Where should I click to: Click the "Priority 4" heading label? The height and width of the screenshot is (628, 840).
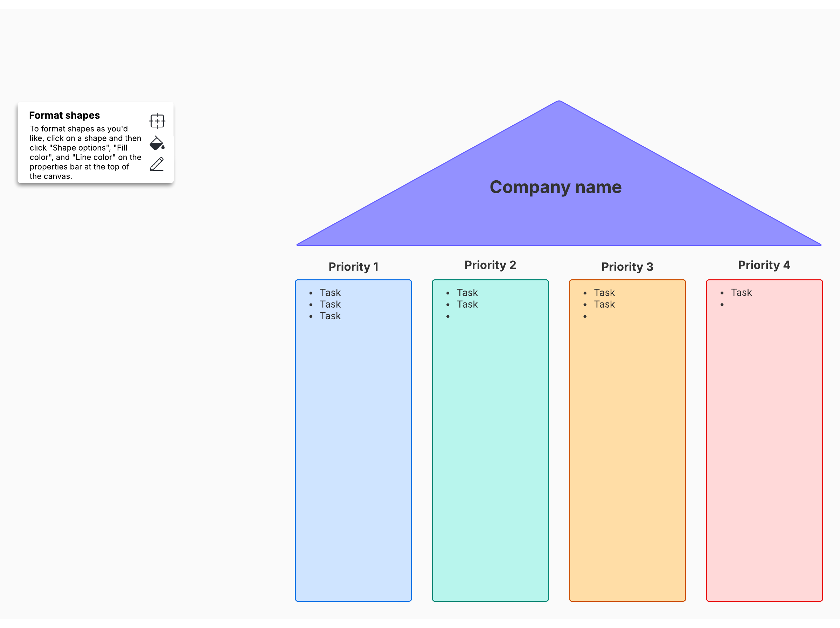tap(764, 265)
